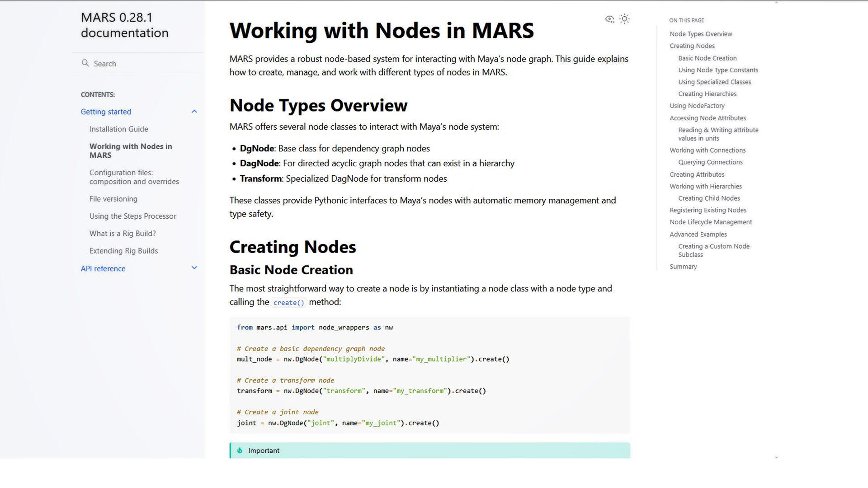Toggle the light/dark theme sun icon
Screen dimensions: 868x488
click(624, 19)
